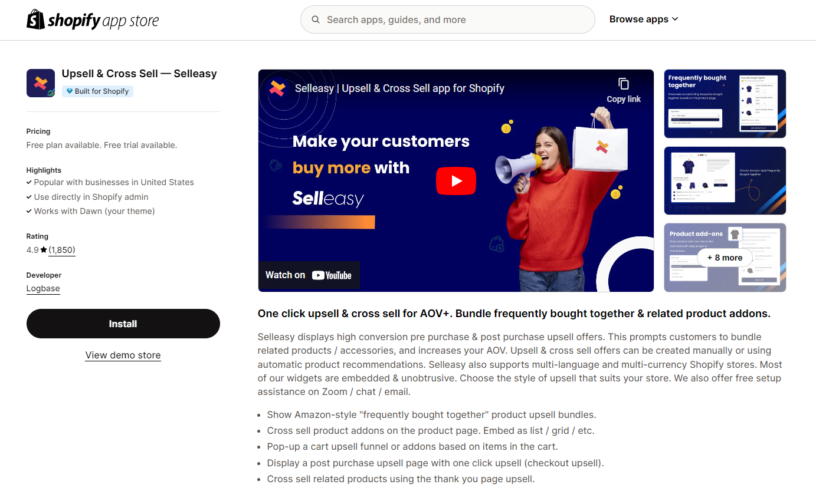Select the Free plan available pricing text

[x=101, y=145]
